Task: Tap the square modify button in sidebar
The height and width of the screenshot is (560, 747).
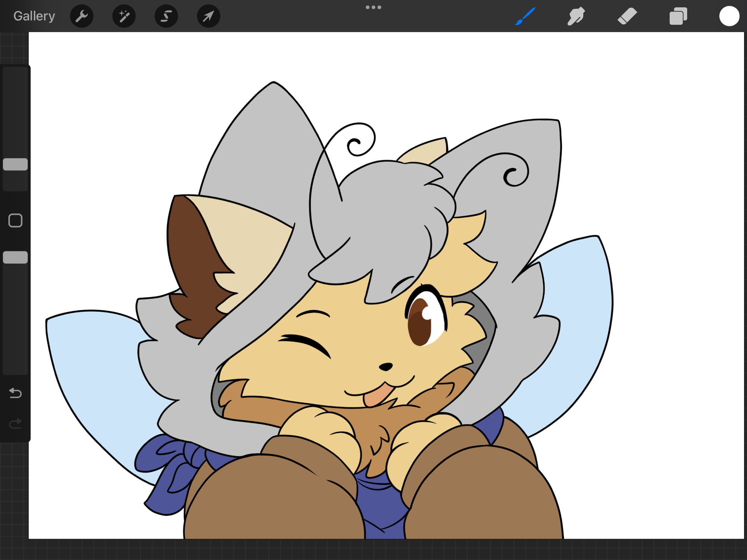Action: pyautogui.click(x=15, y=221)
